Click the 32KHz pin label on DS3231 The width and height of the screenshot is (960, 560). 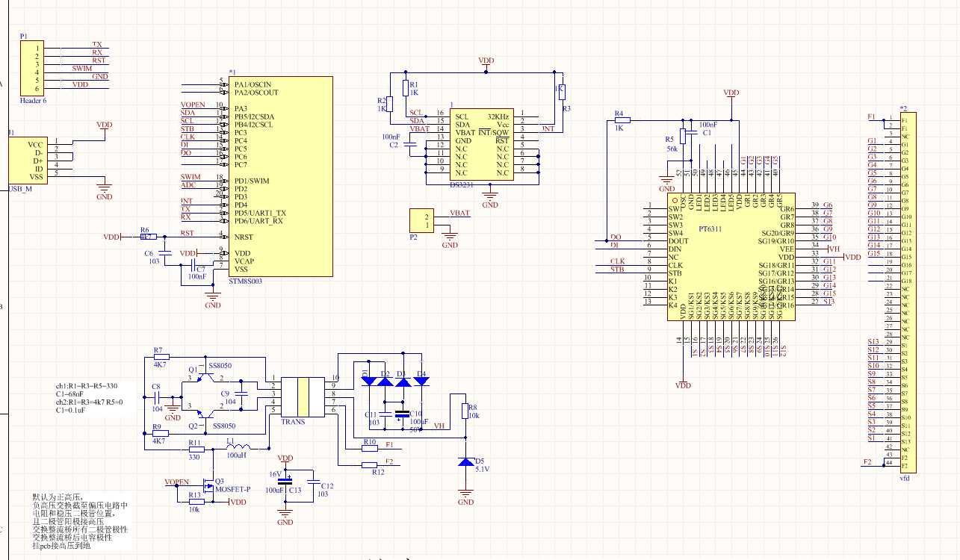498,117
